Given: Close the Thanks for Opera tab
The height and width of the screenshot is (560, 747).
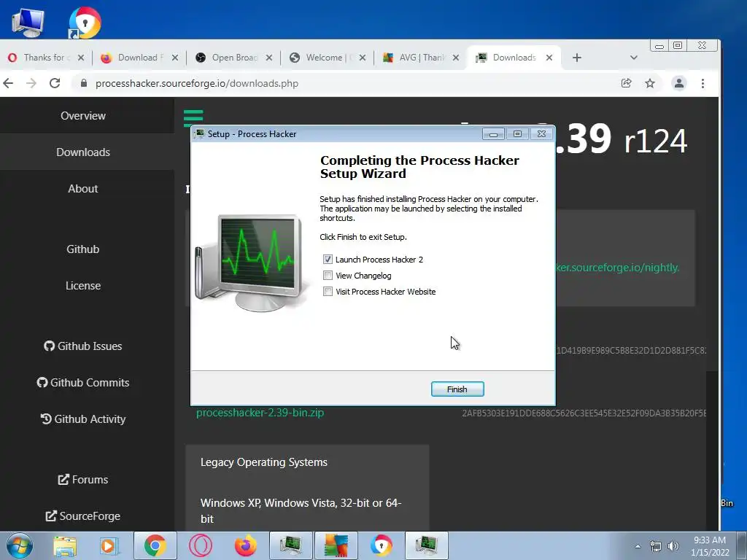Looking at the screenshot, I should tap(81, 58).
